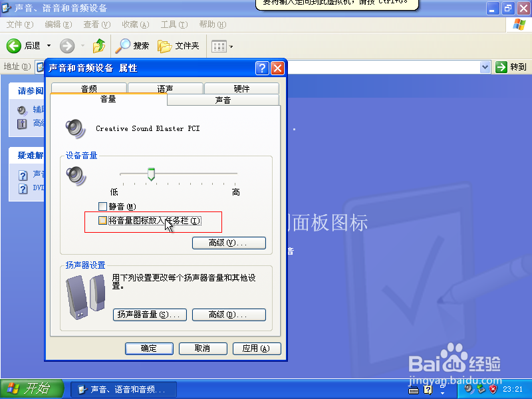Click the red shield icon in system tray
Viewport: 532px width, 399px height.
coord(493,390)
